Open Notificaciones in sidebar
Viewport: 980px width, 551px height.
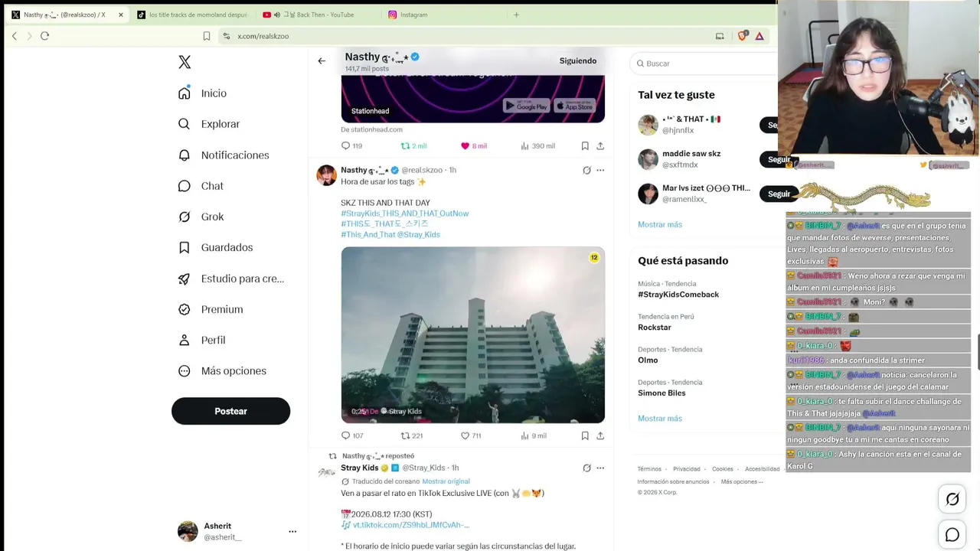click(224, 155)
